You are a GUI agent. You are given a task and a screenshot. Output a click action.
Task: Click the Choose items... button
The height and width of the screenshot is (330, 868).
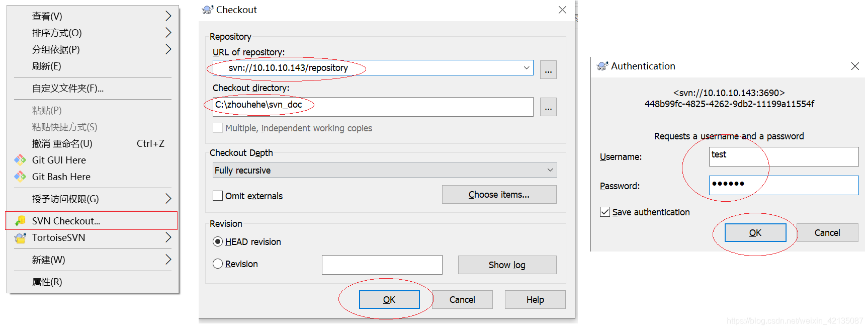(499, 194)
